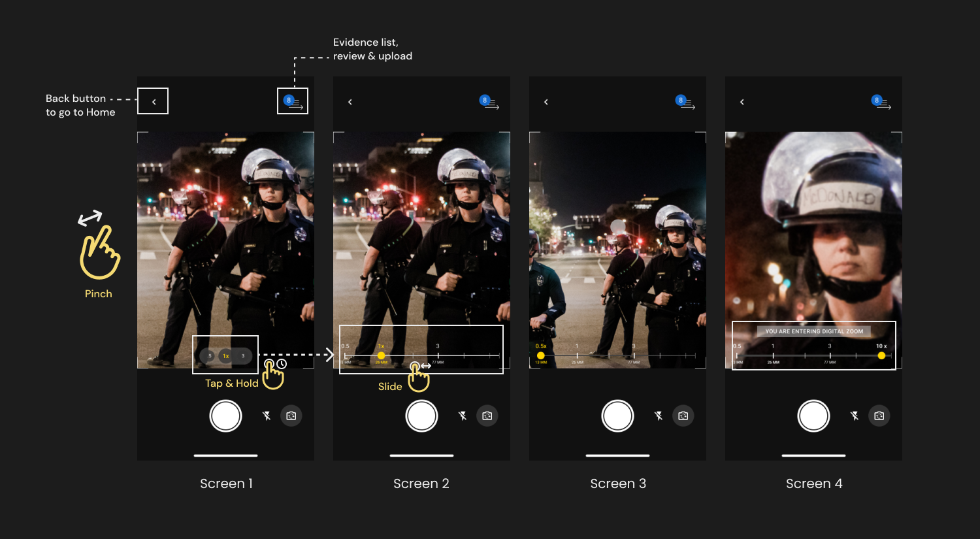Flip the camera in Screen 2

coord(487,416)
